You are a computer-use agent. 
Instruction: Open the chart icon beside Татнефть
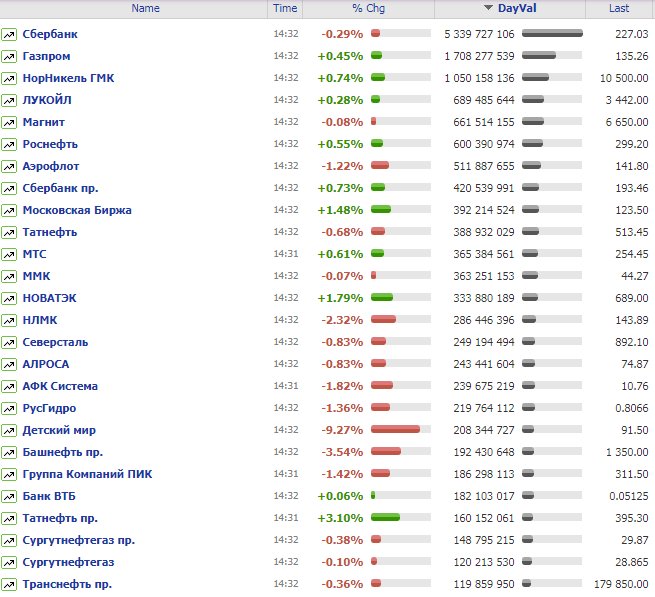coord(9,233)
